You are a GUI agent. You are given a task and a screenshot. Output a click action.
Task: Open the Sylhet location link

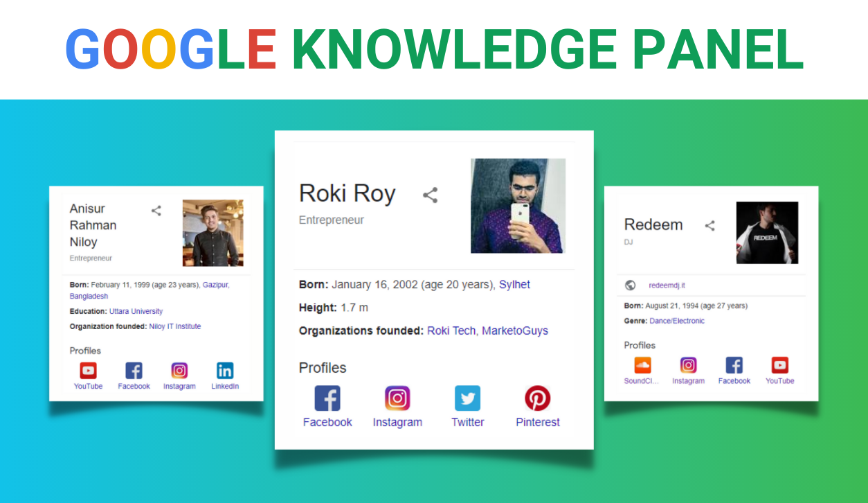point(514,284)
